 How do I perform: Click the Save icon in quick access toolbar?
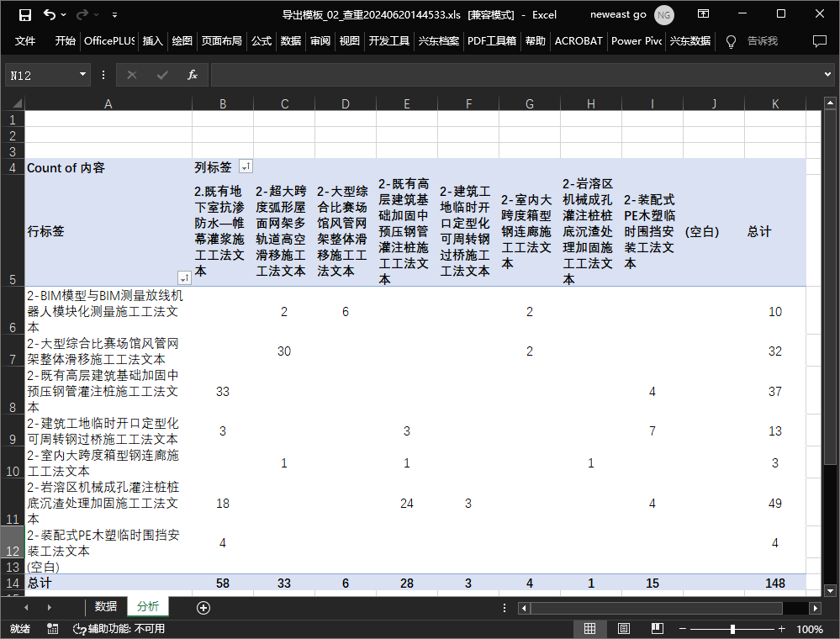(25, 14)
